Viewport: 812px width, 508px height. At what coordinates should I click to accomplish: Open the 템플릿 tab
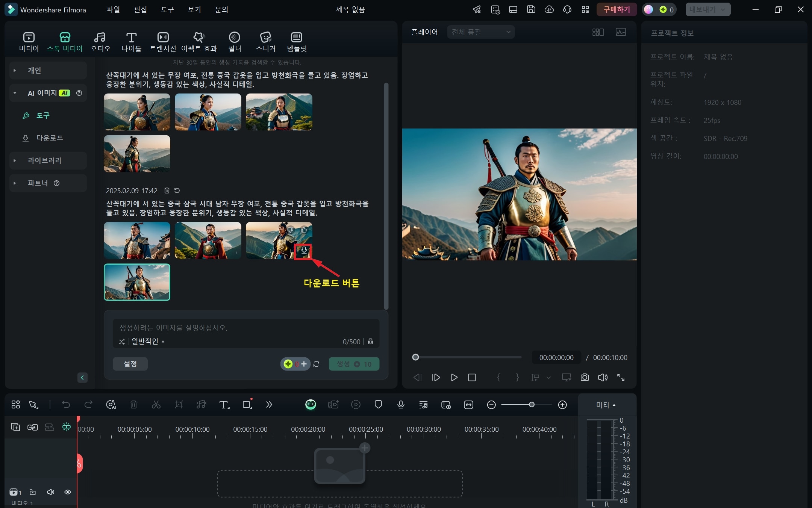(x=297, y=42)
